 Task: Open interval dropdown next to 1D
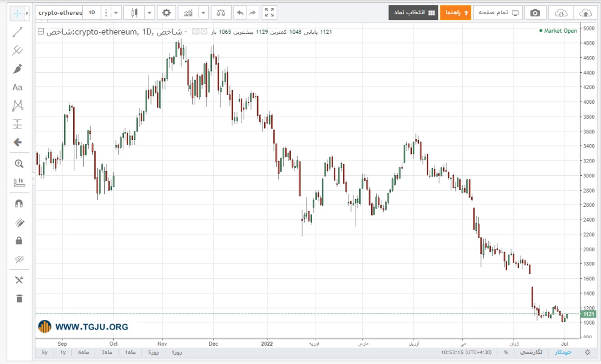pyautogui.click(x=116, y=13)
